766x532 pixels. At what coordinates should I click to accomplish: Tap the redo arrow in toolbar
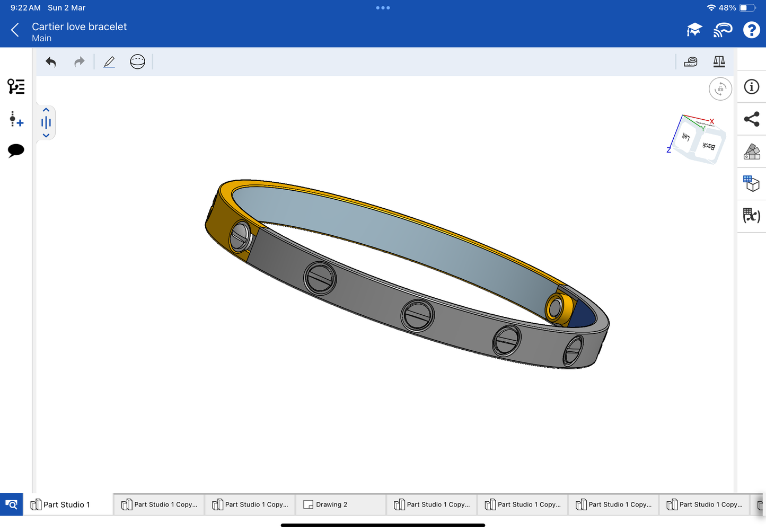79,62
